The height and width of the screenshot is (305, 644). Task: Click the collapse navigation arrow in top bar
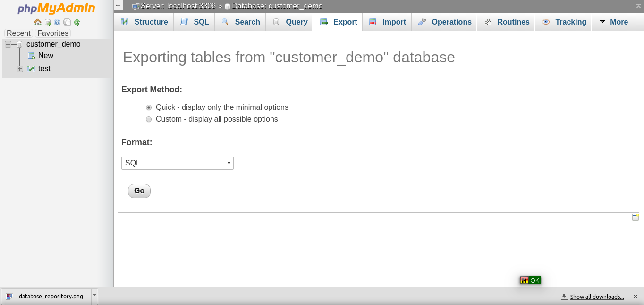[x=118, y=6]
